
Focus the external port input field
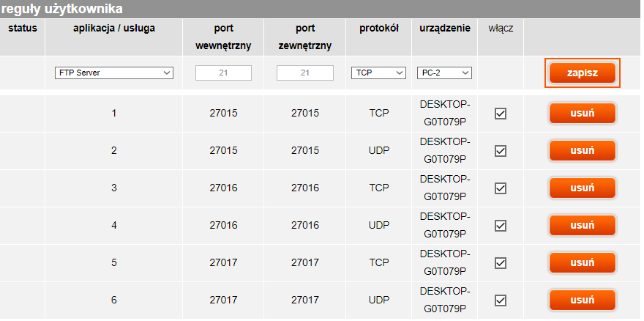point(304,73)
